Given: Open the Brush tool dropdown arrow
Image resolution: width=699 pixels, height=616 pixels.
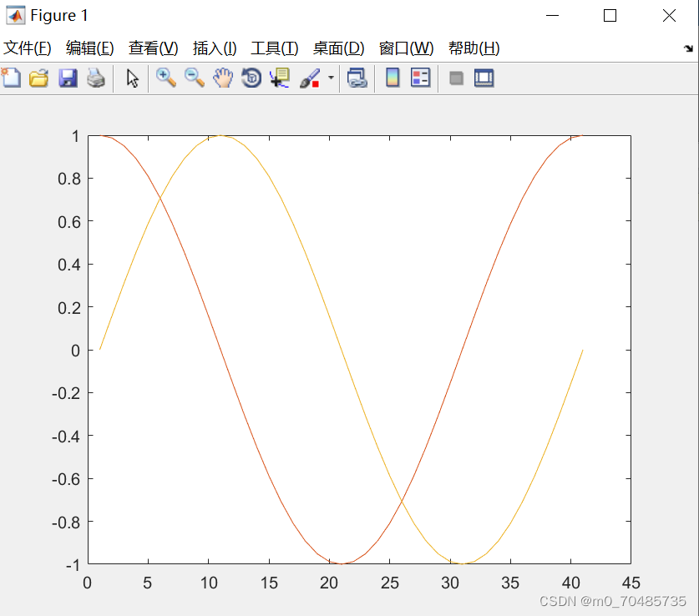Looking at the screenshot, I should click(x=328, y=78).
